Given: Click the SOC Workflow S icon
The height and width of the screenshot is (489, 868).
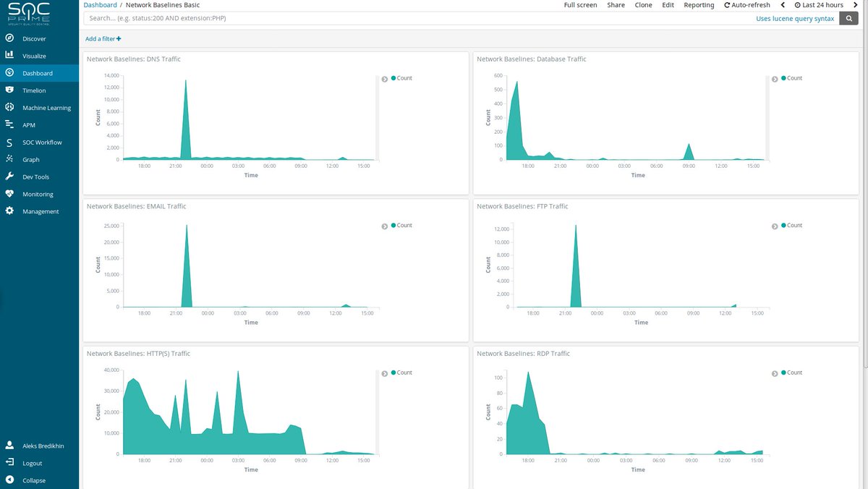Looking at the screenshot, I should tap(9, 143).
